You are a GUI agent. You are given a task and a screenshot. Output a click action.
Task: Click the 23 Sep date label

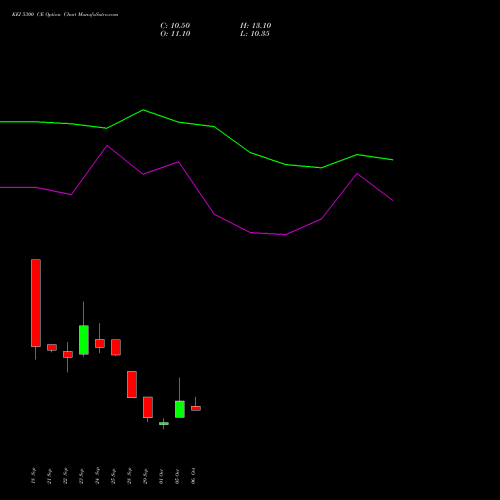tap(81, 476)
